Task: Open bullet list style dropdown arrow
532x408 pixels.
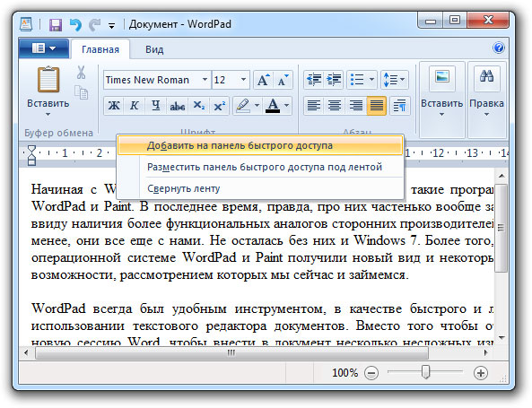Action: [371, 80]
